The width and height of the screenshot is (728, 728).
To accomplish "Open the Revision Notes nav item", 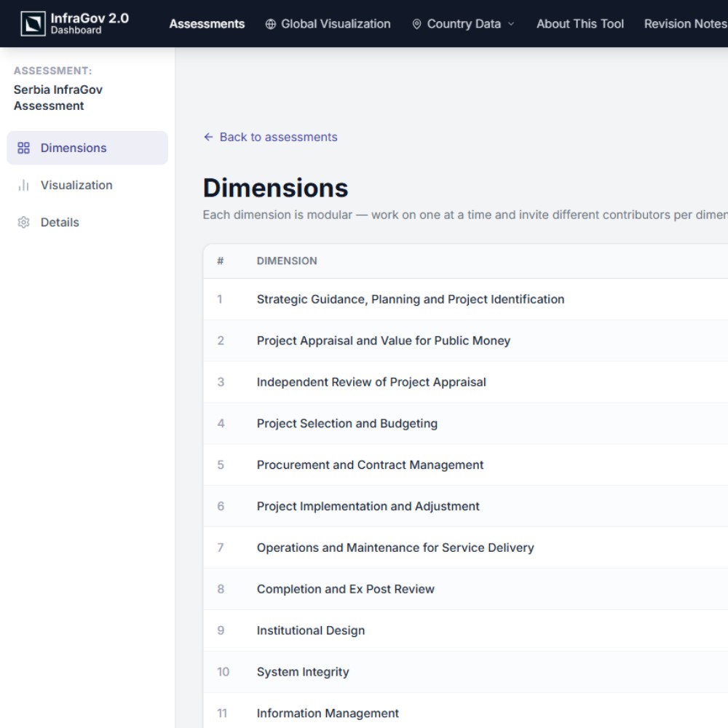I will (685, 24).
